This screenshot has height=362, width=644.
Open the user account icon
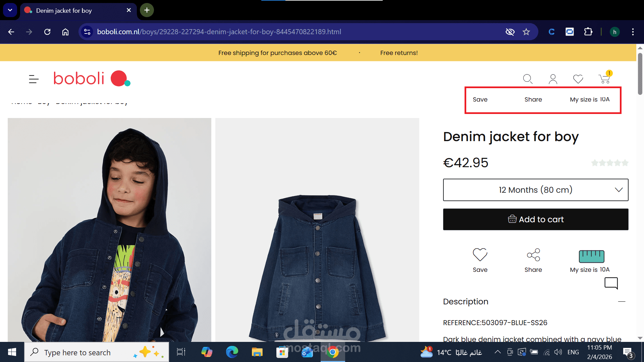click(553, 79)
